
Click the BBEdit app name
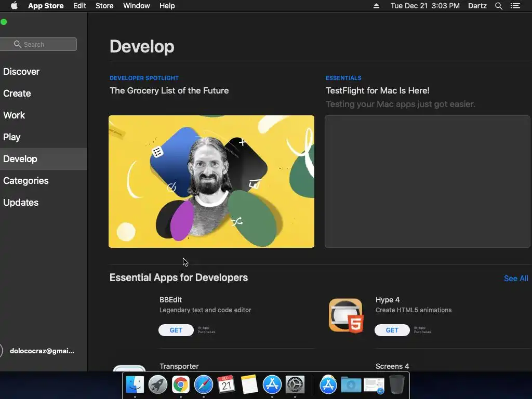[x=170, y=300]
